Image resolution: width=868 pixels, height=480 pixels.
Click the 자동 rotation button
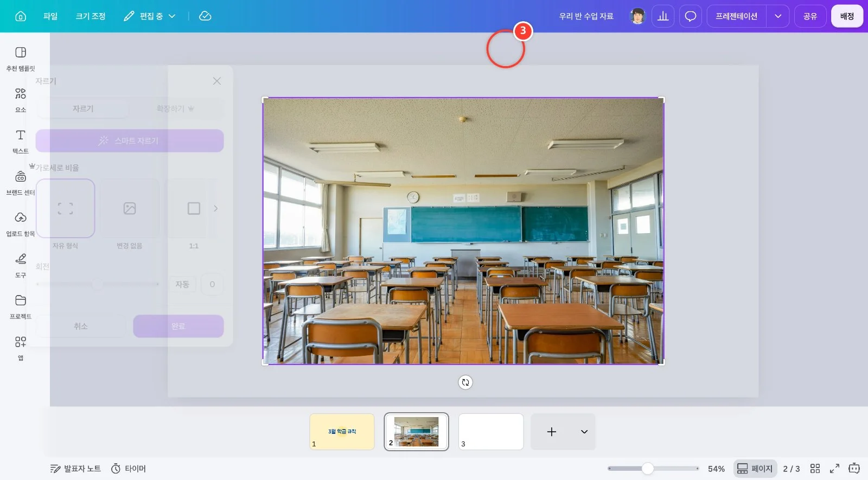[x=182, y=284]
